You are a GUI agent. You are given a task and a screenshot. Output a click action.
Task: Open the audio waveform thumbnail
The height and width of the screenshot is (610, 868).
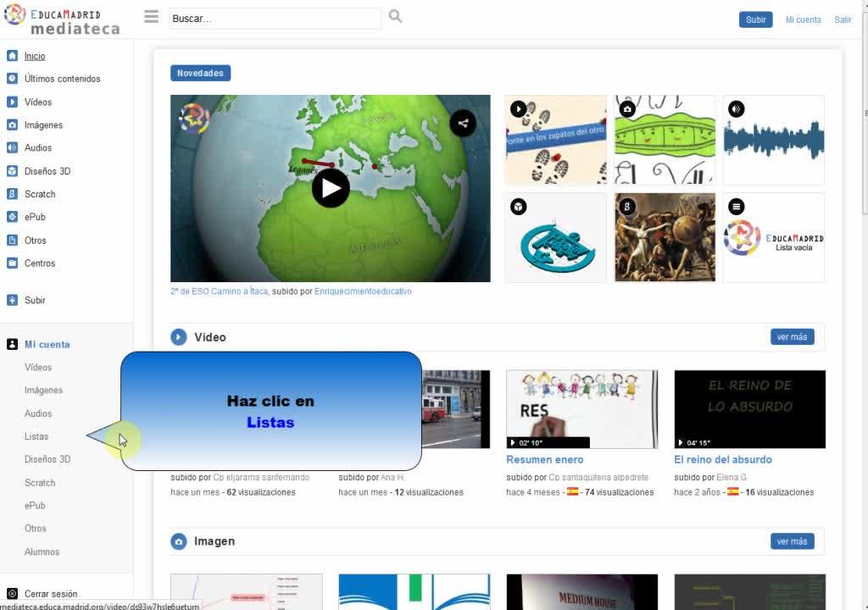pyautogui.click(x=773, y=140)
